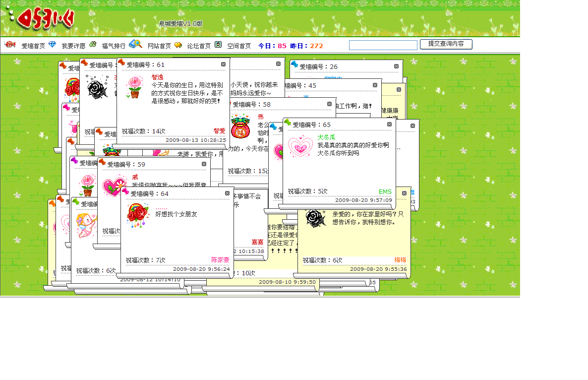Click the clover icon after 我要许愿
This screenshot has height=380, width=588.
(x=93, y=44)
